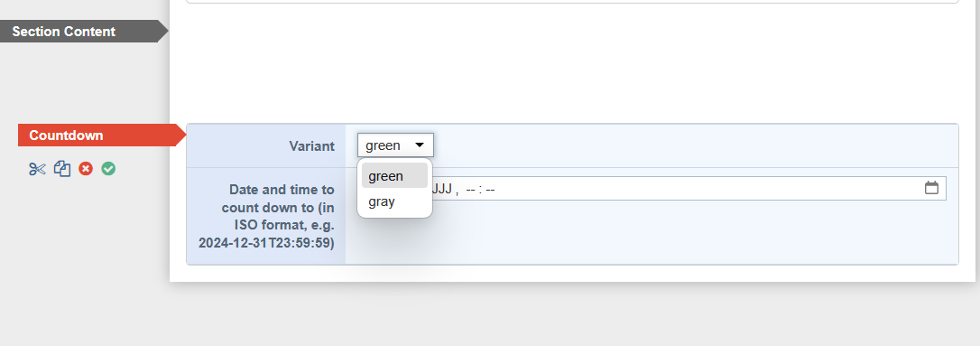980x346 pixels.
Task: Focus the date and time input field
Action: pos(652,188)
